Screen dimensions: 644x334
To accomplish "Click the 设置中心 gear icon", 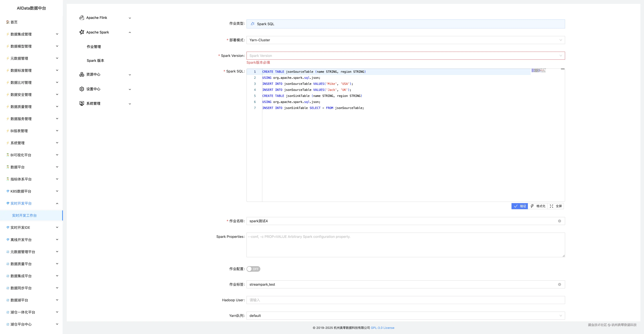I will (x=82, y=89).
